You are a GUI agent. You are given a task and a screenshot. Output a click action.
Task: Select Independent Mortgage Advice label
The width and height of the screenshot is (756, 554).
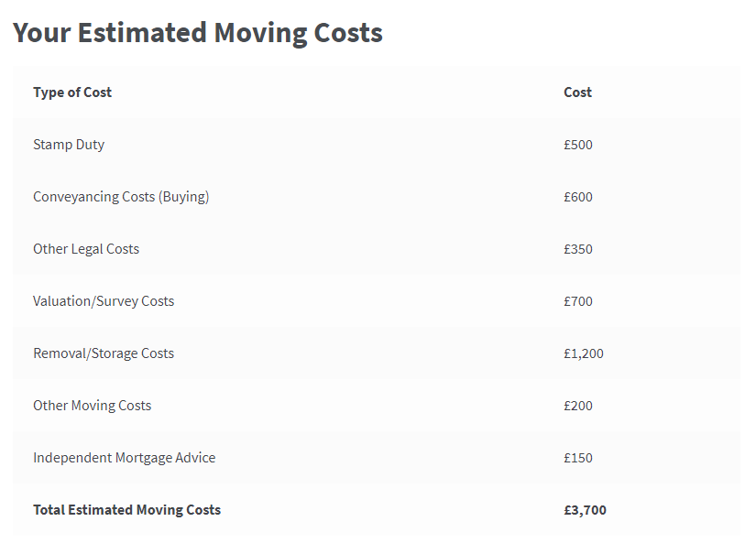coord(125,458)
